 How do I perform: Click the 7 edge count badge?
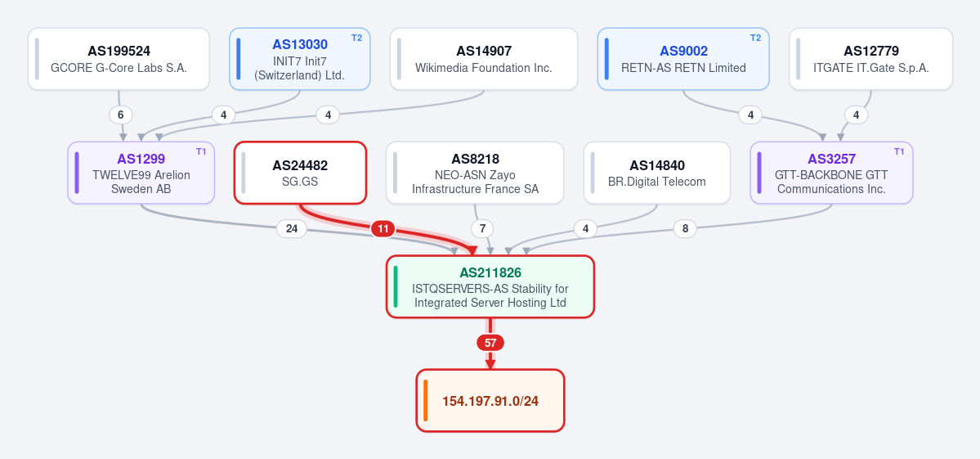[x=482, y=229]
